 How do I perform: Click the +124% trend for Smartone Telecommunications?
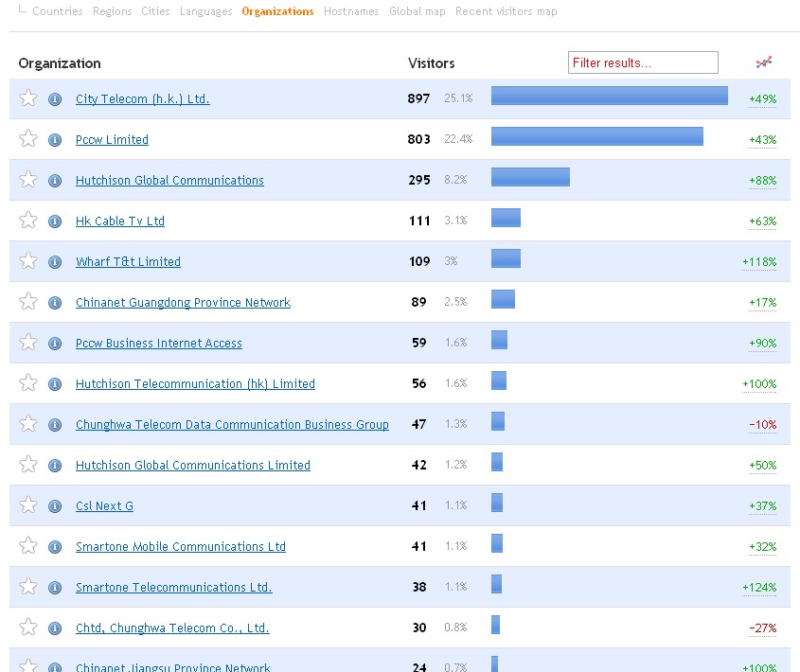point(759,588)
